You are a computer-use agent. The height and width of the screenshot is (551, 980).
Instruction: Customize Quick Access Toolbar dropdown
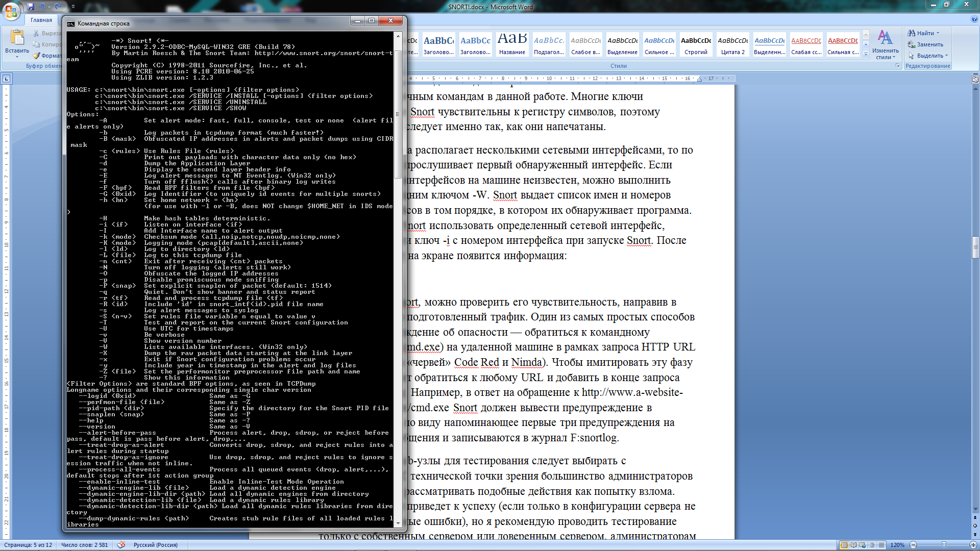(73, 7)
